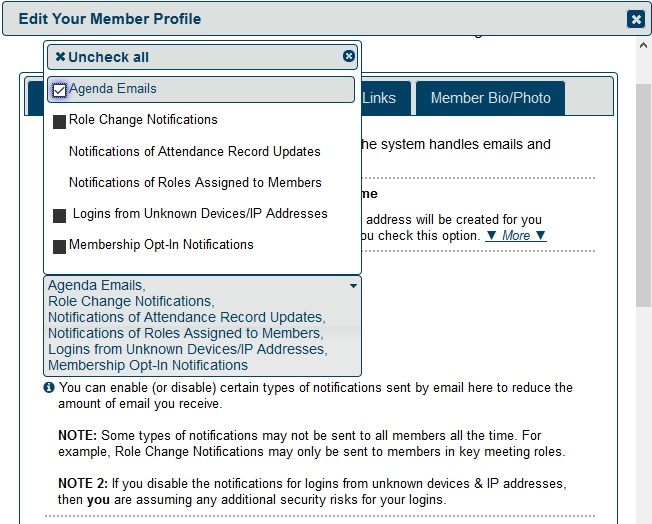Image resolution: width=652 pixels, height=524 pixels.
Task: Close the dropdown with the circled X icon
Action: click(348, 56)
